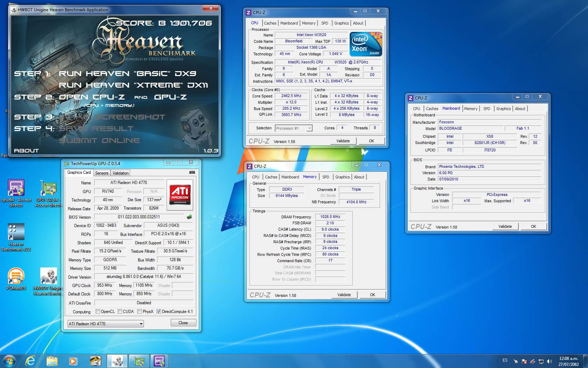Open the Heaven Benchmark v2.1 desktop icon
Screen dimensions: 588x368
pos(16,237)
